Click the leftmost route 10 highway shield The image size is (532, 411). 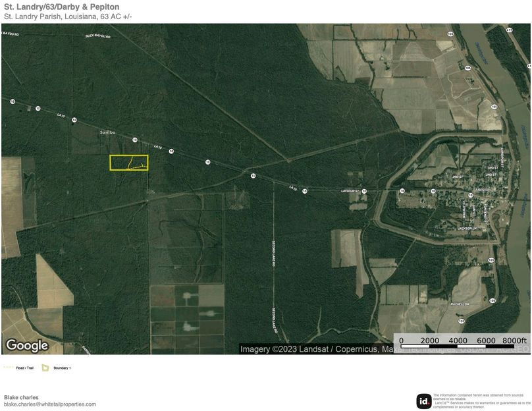[13, 101]
